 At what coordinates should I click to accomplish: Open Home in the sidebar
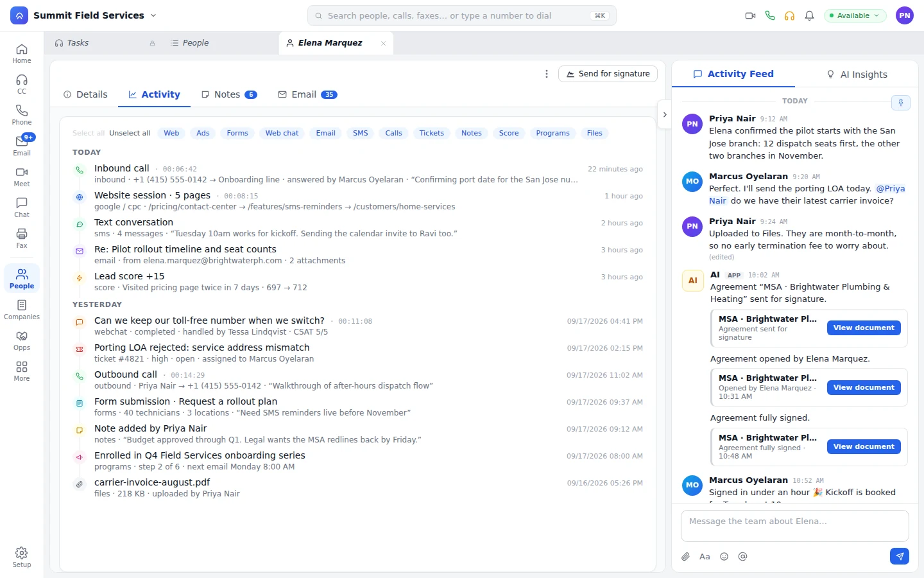coord(22,54)
